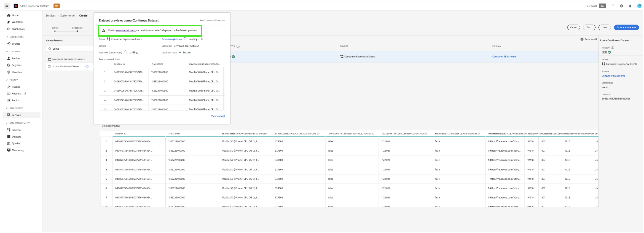644x233 pixels.
Task: Open Consumer EE Schema link in right panel
Action: [613, 76]
